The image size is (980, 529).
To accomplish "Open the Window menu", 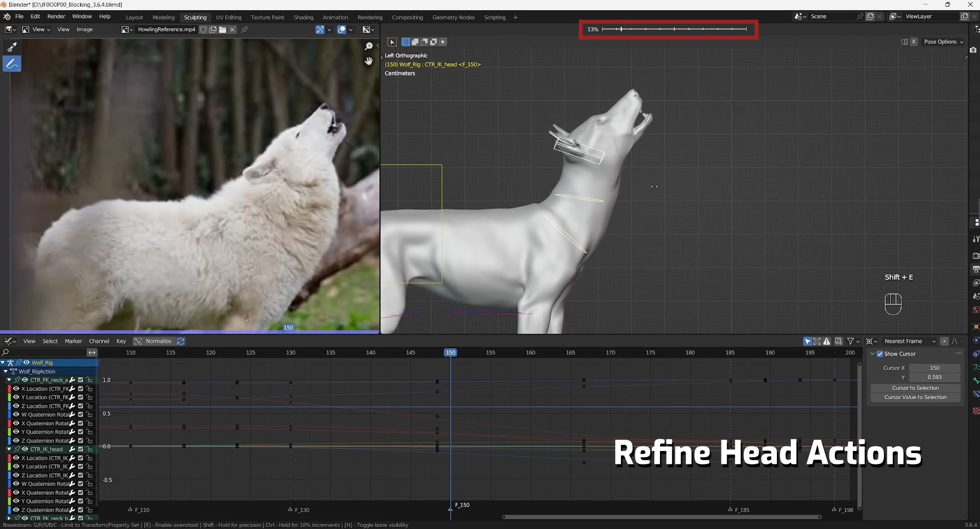I will coord(82,17).
